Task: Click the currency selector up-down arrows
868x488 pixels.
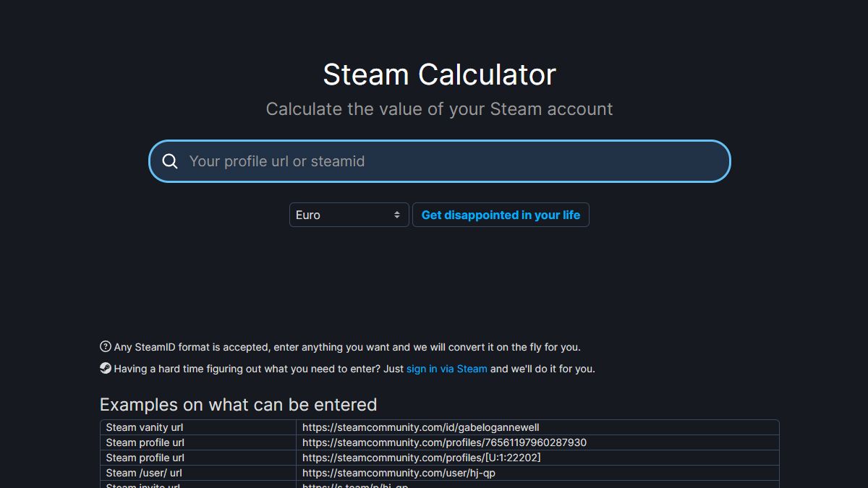Action: pos(397,215)
